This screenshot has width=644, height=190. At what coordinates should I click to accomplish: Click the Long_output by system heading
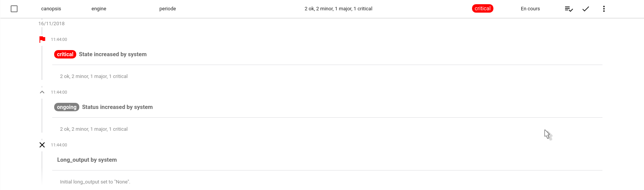pos(87,160)
